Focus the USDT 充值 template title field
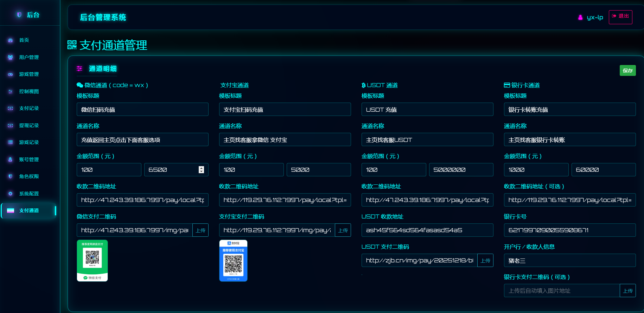This screenshot has height=313, width=644. pyautogui.click(x=427, y=109)
